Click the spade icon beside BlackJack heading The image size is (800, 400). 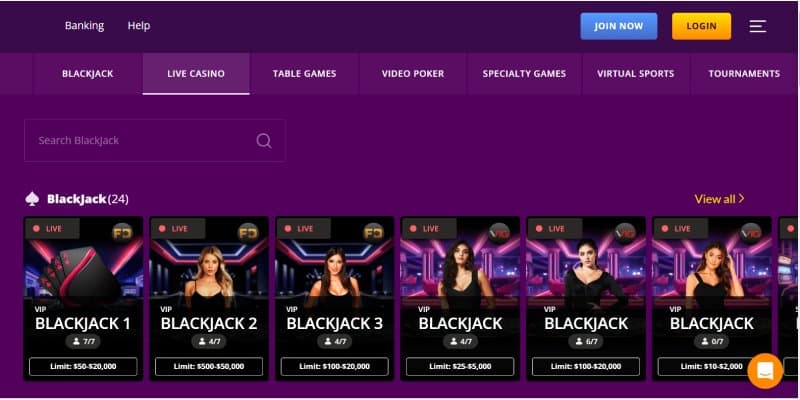coord(33,199)
